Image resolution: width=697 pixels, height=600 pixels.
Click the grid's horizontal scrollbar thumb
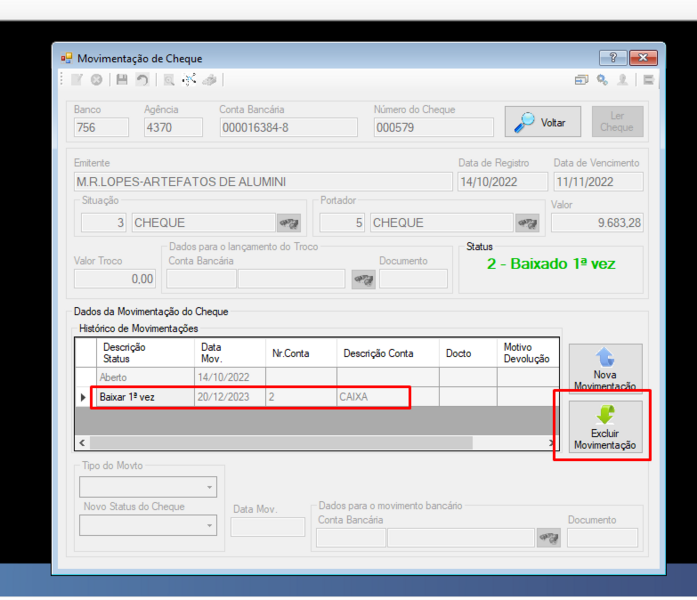pos(281,443)
